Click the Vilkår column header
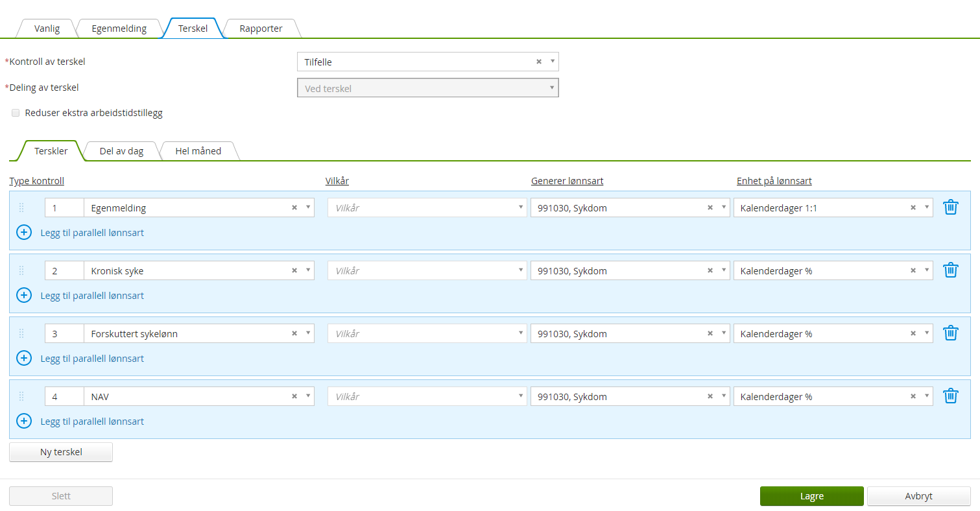 point(337,181)
